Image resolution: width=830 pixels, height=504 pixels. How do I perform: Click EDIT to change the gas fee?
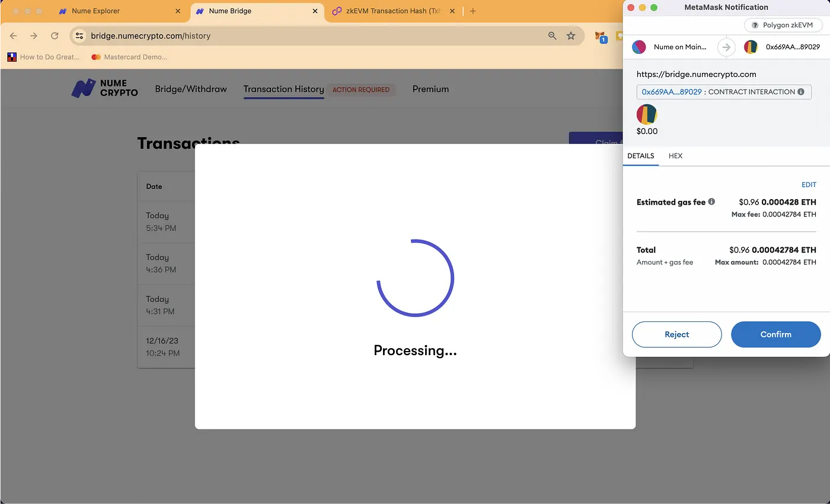coord(809,184)
